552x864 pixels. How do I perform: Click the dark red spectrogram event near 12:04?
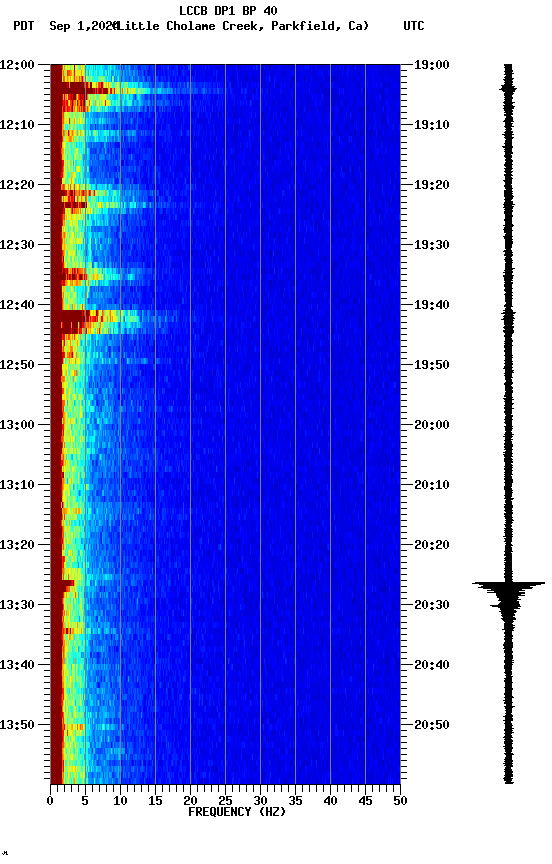click(x=85, y=87)
